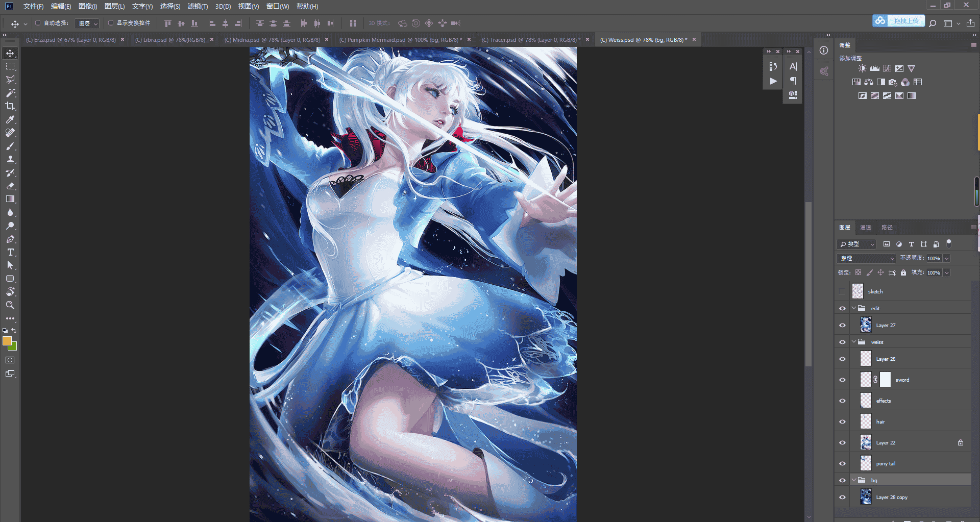Select the Eyedropper tool

click(x=10, y=119)
